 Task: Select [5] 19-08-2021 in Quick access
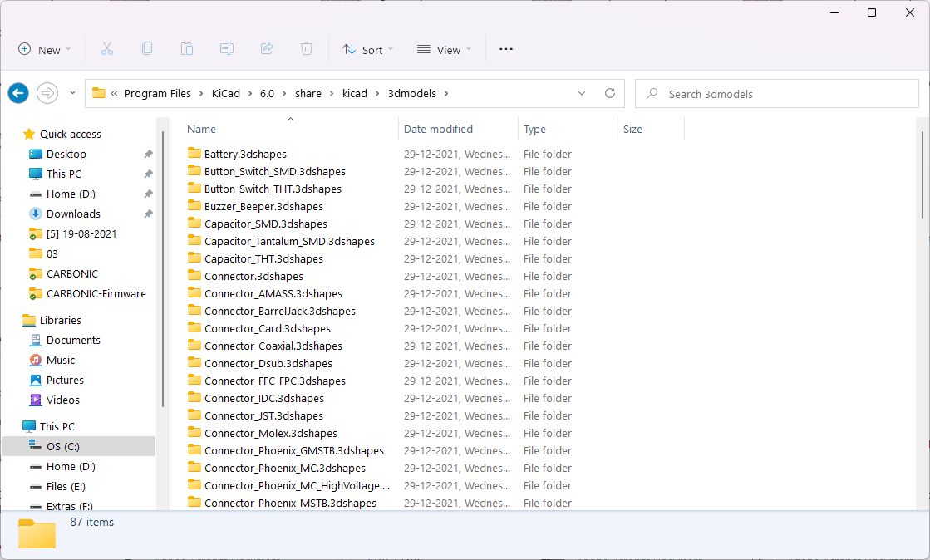81,233
